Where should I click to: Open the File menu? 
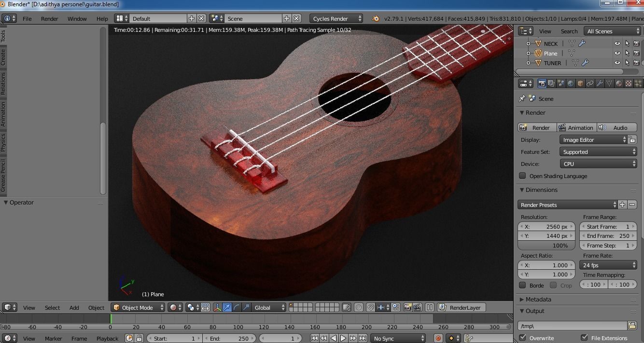click(27, 18)
